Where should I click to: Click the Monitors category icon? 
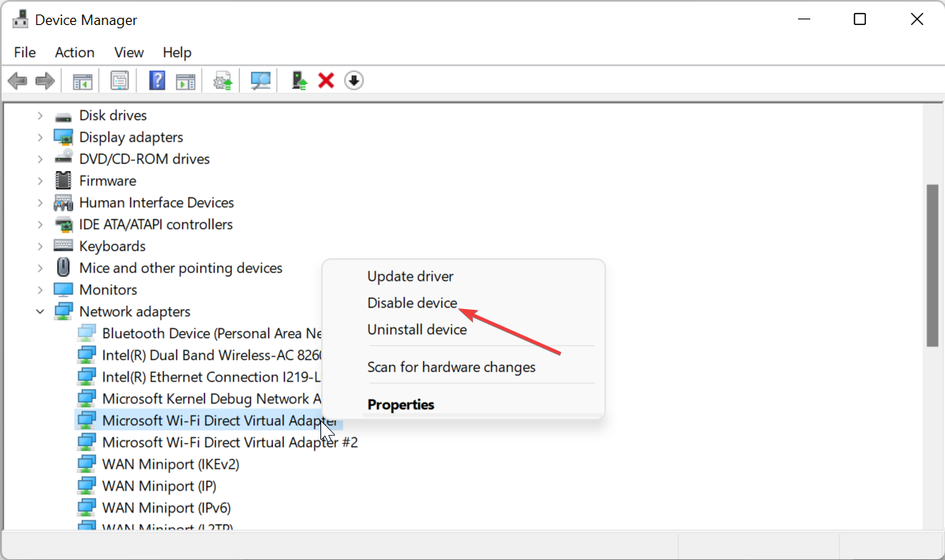pos(63,290)
